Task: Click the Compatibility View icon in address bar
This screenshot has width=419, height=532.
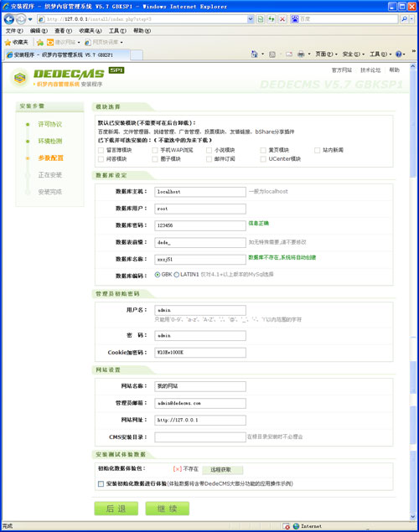Action: [261, 19]
